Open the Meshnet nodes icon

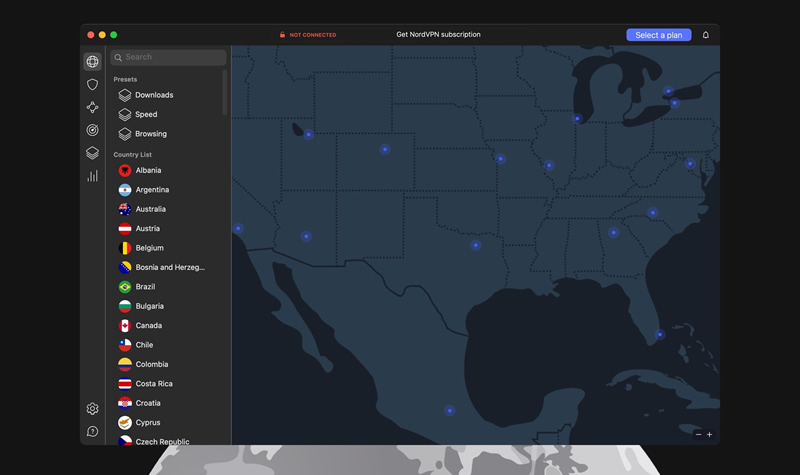(92, 107)
